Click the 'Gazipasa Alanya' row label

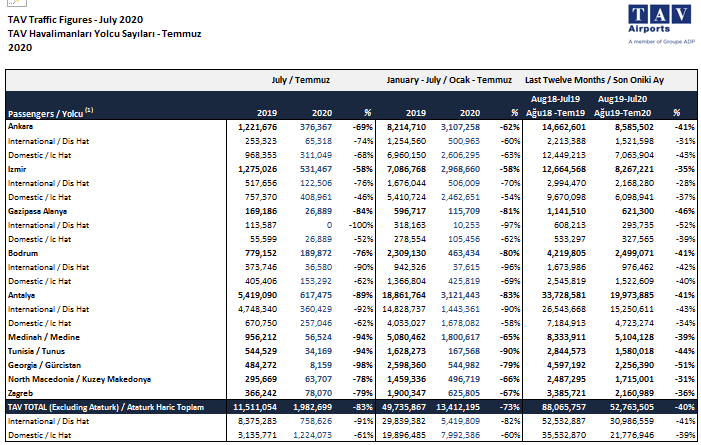(38, 211)
